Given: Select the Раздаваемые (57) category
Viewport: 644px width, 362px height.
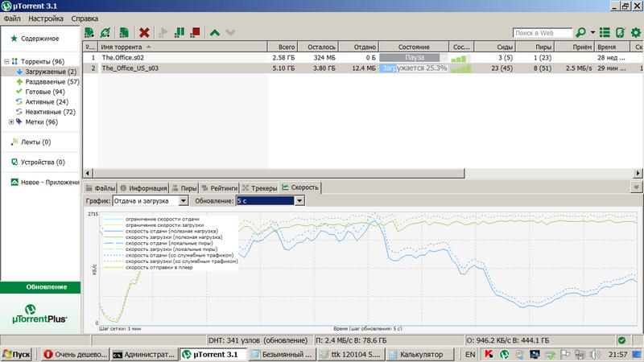Looking at the screenshot, I should coord(52,82).
